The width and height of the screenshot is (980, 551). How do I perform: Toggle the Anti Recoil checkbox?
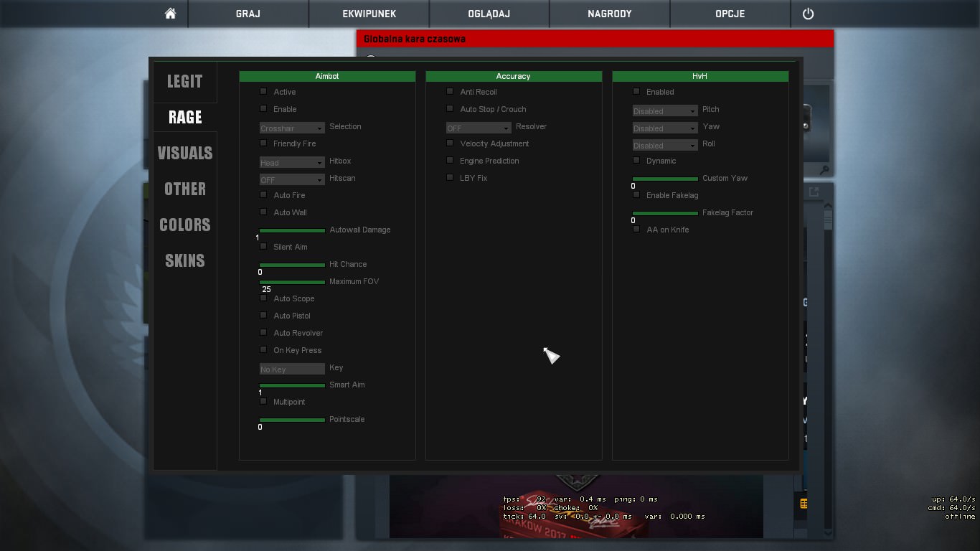(450, 91)
